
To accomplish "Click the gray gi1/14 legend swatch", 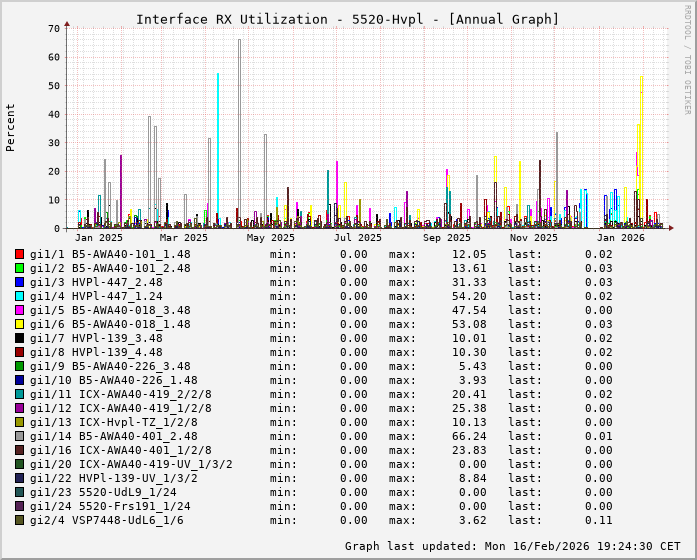I will coord(20,437).
